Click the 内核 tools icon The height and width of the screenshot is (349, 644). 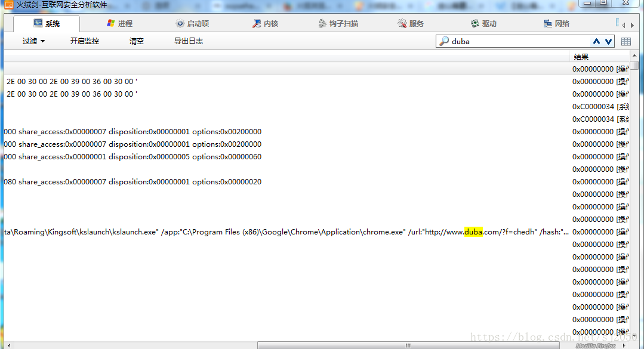(257, 23)
